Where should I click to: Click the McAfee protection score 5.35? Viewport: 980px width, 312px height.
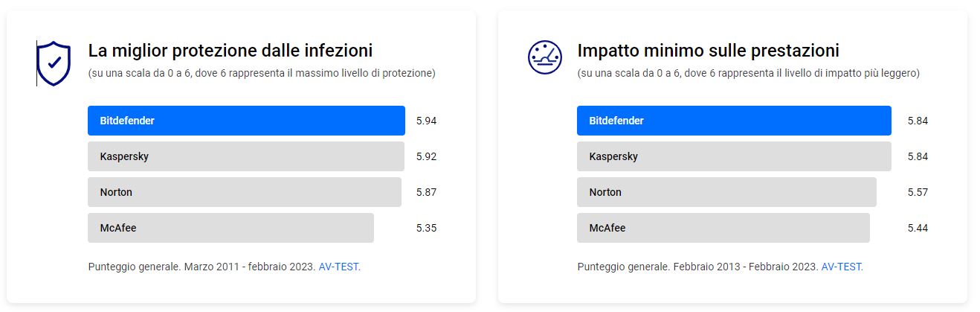coord(426,228)
